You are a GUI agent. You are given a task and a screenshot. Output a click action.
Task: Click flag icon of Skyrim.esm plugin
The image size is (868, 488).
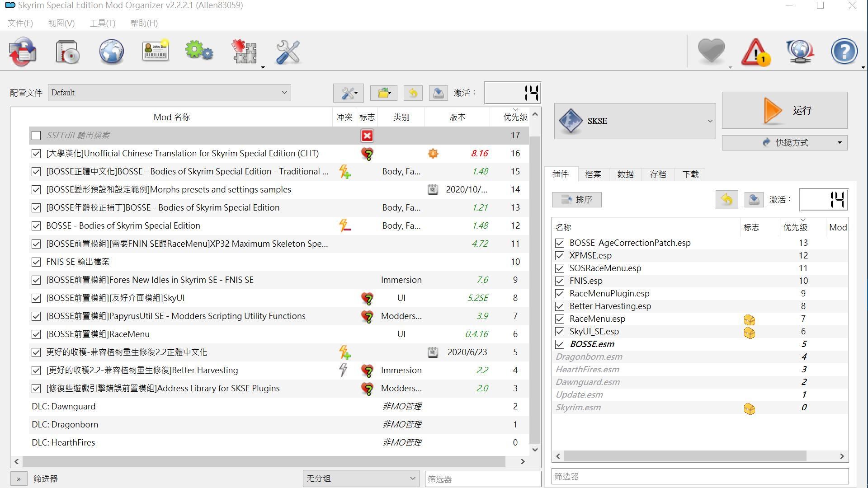click(x=749, y=408)
